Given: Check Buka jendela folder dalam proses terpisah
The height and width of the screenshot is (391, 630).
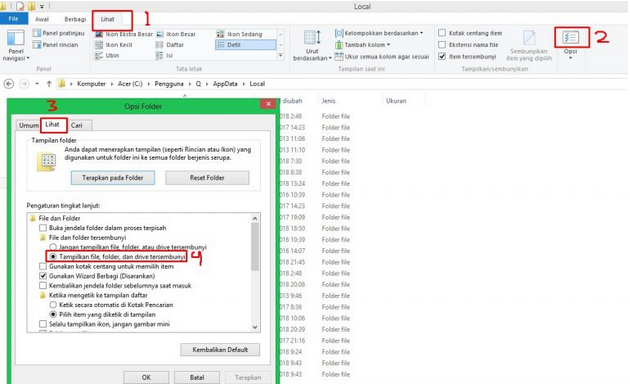Looking at the screenshot, I should point(43,228).
